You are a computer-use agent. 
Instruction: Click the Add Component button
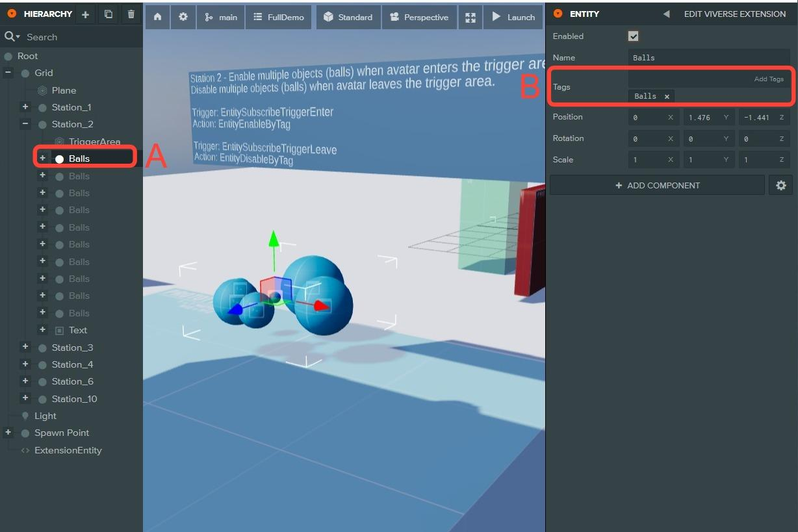click(x=657, y=185)
